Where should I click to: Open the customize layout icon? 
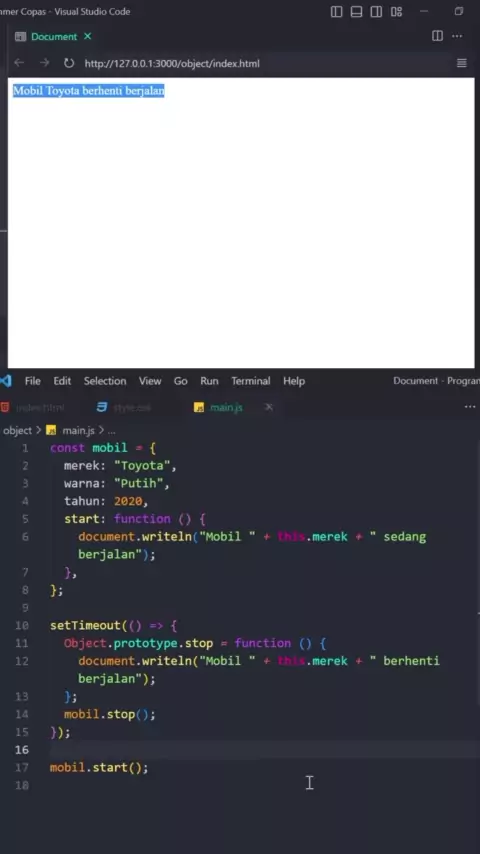397,11
